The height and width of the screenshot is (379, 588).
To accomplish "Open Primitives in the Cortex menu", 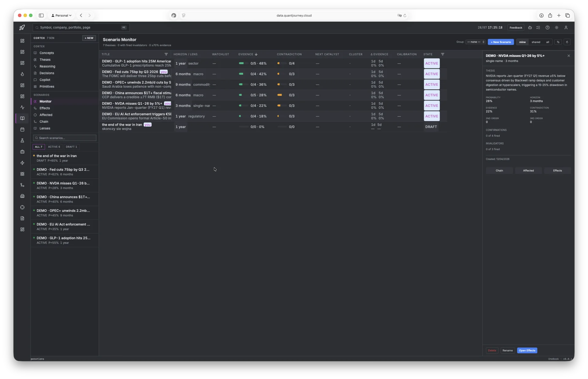I will point(47,87).
